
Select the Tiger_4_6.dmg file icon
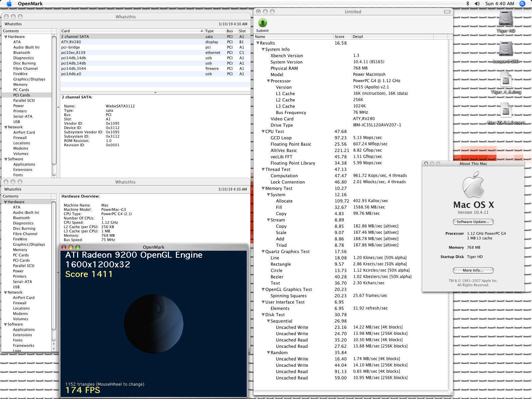506,80
